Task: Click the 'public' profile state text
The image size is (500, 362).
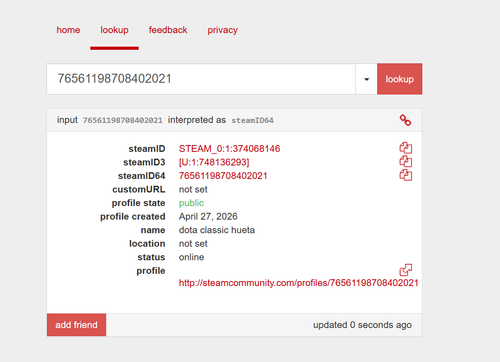Action: click(x=191, y=203)
